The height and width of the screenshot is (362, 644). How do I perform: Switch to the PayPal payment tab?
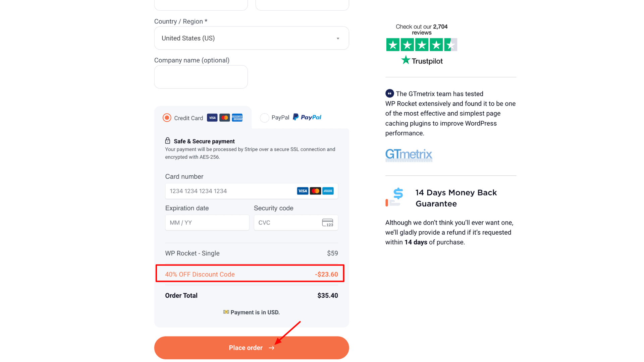click(x=280, y=118)
